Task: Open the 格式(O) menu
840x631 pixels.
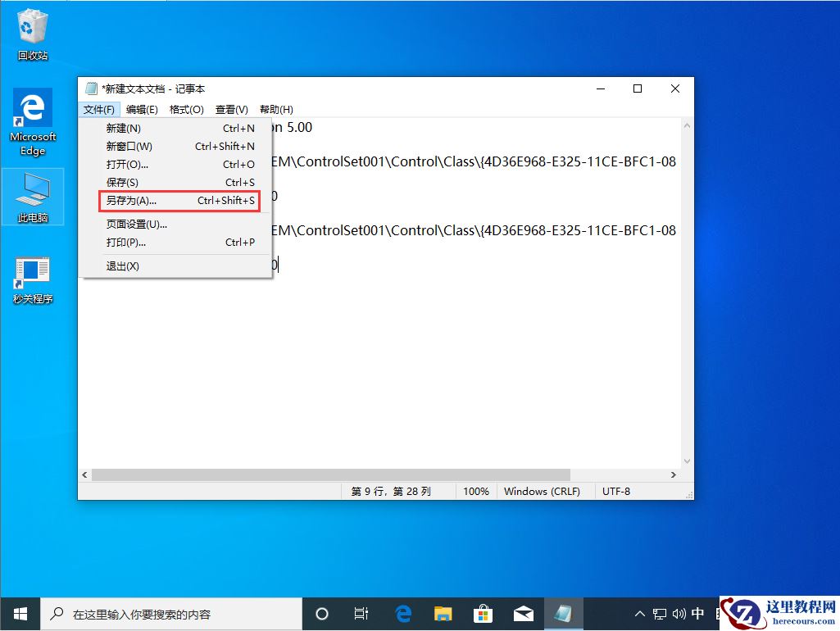Action: coord(186,109)
